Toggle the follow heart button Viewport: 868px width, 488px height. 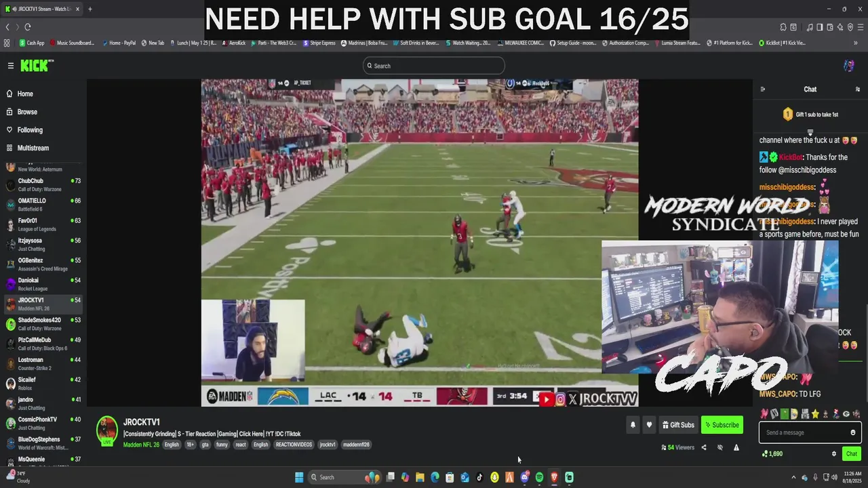coord(649,425)
